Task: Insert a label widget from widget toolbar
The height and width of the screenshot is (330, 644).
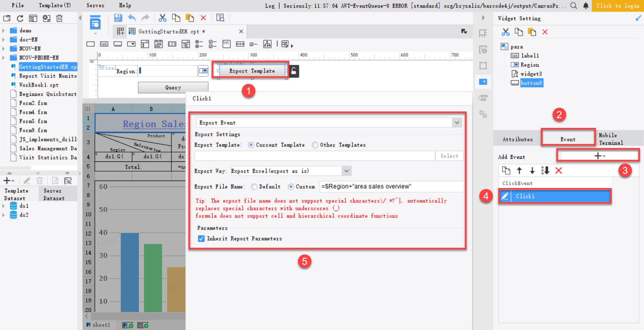Action: pos(104,44)
